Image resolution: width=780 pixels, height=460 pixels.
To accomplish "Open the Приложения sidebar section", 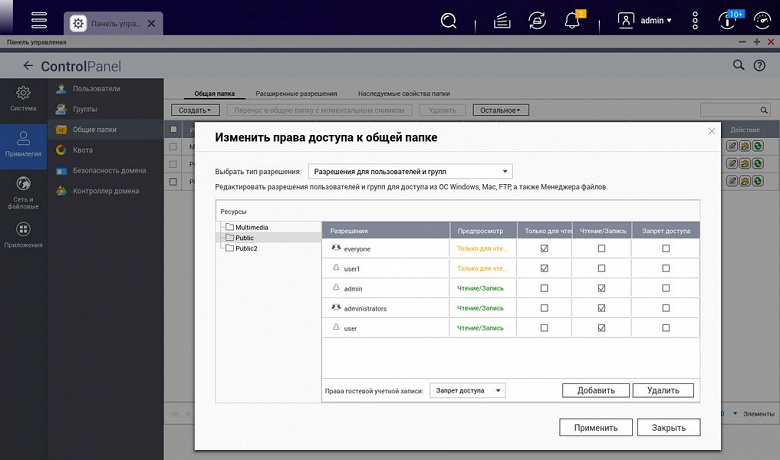I will (23, 235).
